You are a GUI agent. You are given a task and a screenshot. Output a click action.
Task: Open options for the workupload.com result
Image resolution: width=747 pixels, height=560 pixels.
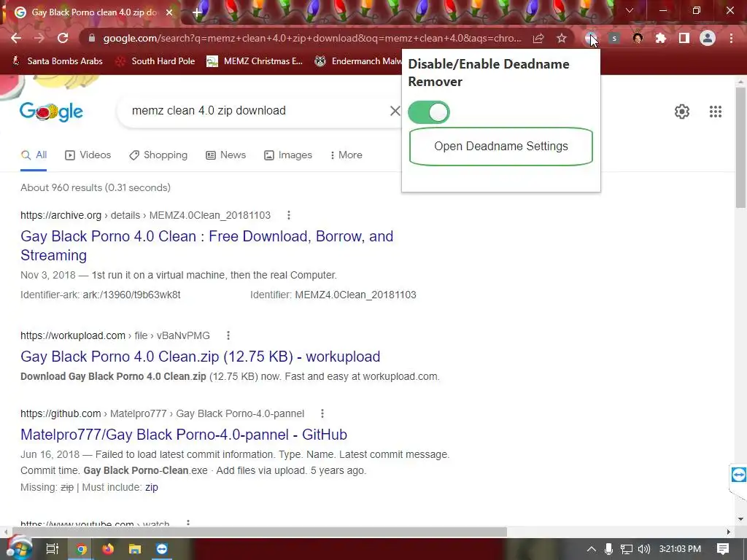pos(228,335)
